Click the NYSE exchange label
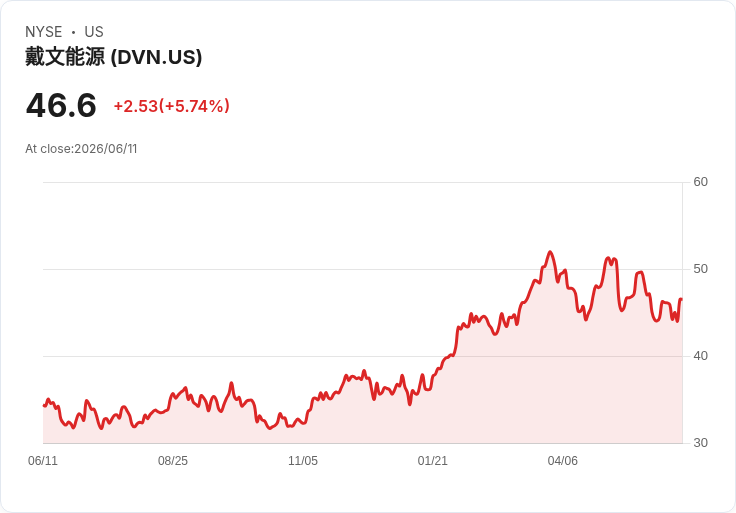The image size is (736, 513). click(44, 32)
